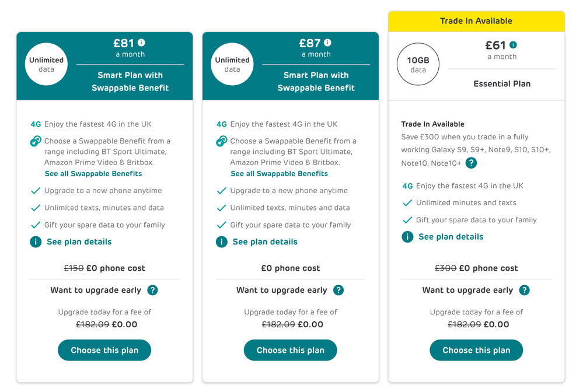The height and width of the screenshot is (392, 583).
Task: Click the info icon beside £81 price
Action: tap(141, 43)
